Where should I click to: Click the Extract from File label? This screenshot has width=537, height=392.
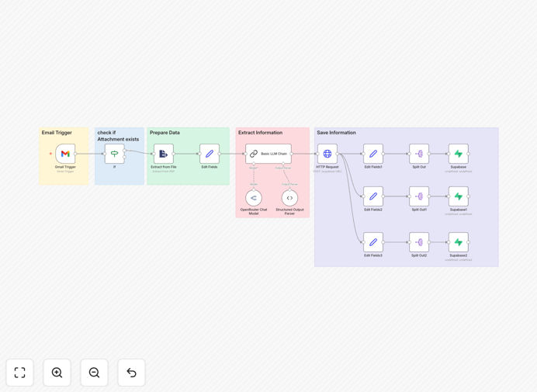click(164, 167)
